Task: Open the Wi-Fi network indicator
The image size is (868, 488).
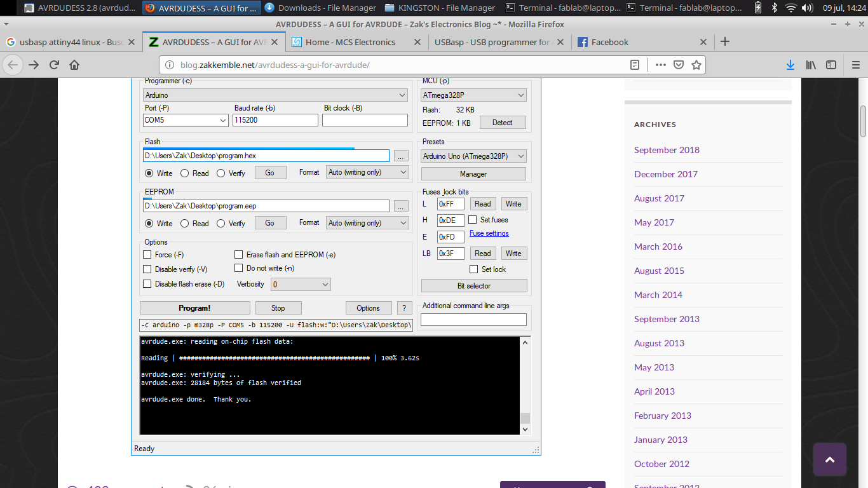Action: pyautogui.click(x=790, y=8)
